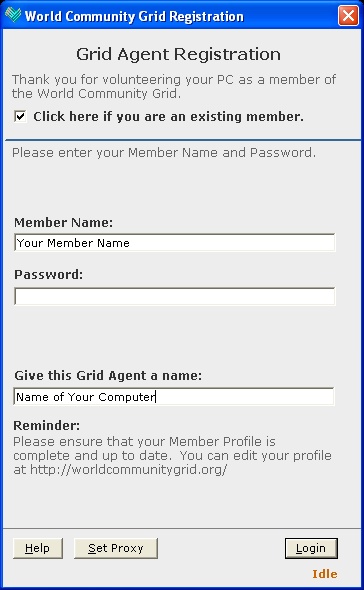The width and height of the screenshot is (364, 590).
Task: Focus the Member Name text field
Action: (174, 243)
